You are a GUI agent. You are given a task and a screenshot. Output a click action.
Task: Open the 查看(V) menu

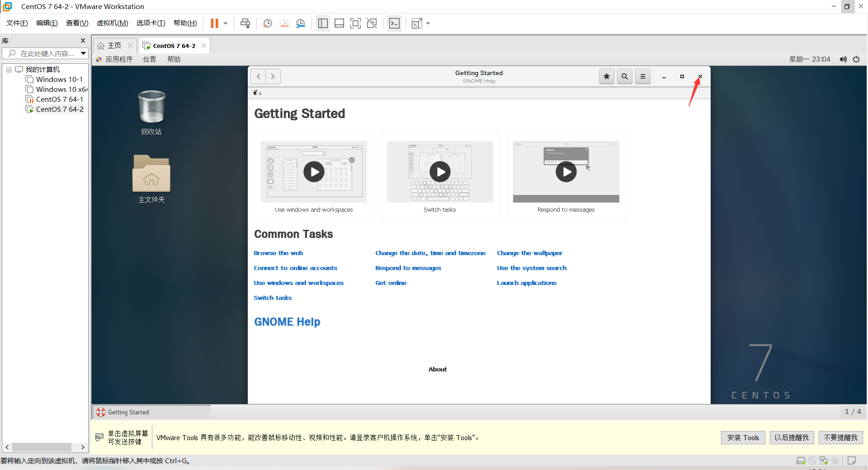(x=77, y=23)
